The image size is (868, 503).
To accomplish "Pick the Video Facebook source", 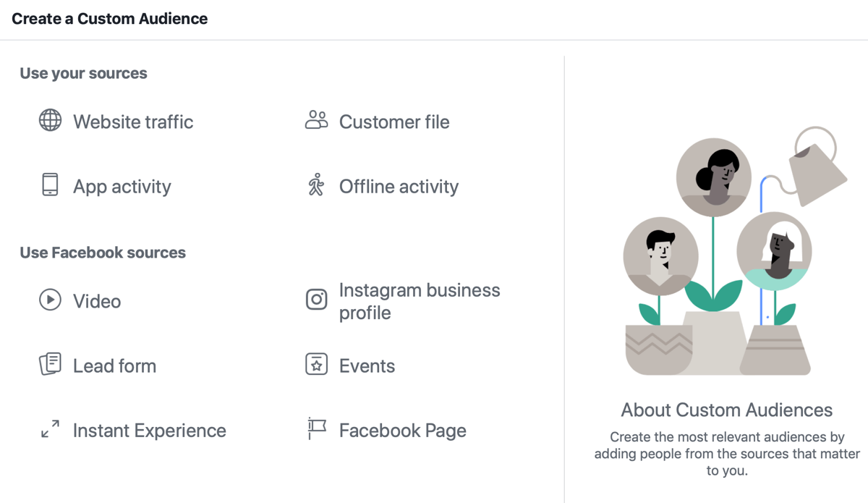I will pos(96,301).
